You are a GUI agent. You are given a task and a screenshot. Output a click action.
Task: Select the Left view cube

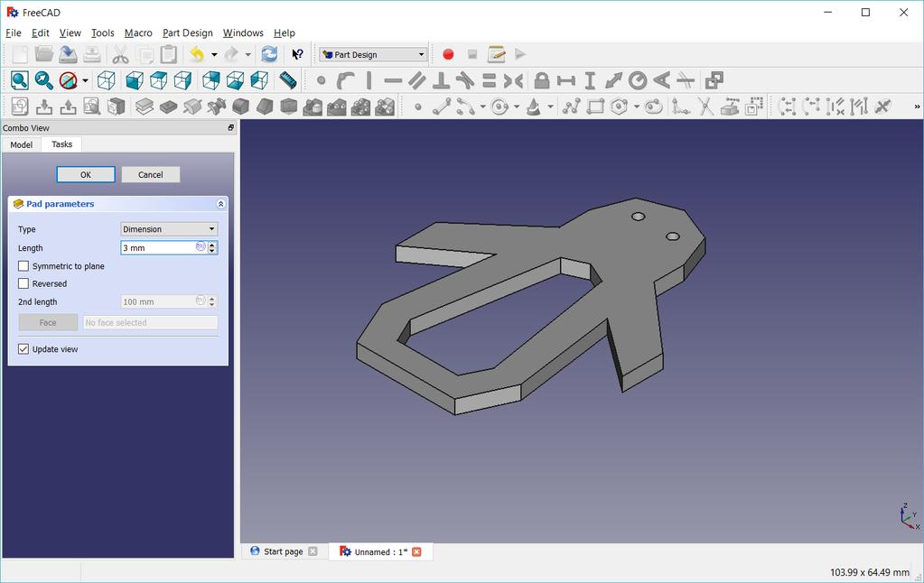pos(259,80)
